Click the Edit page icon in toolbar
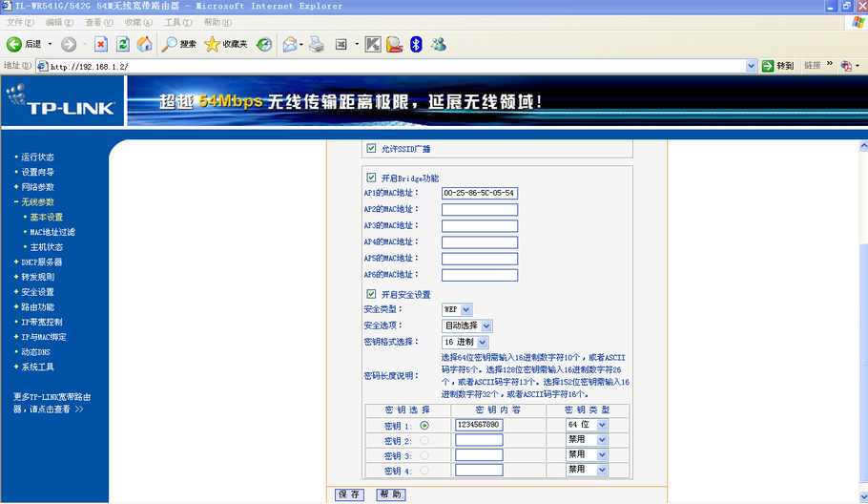Image resolution: width=868 pixels, height=504 pixels. pos(341,44)
